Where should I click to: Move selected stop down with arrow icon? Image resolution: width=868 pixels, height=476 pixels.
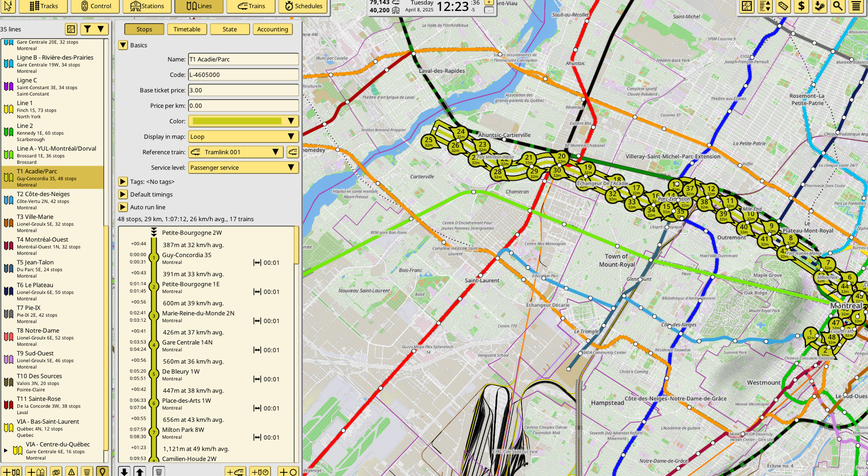point(124,471)
